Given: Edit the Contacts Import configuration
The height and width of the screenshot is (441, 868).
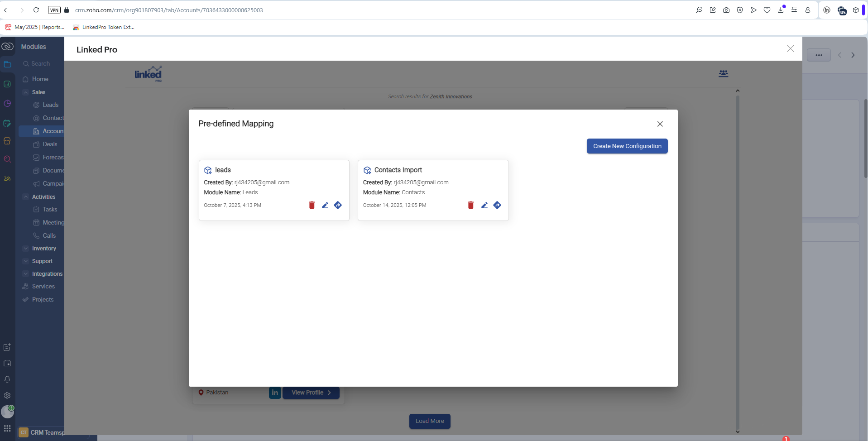Looking at the screenshot, I should pos(484,205).
